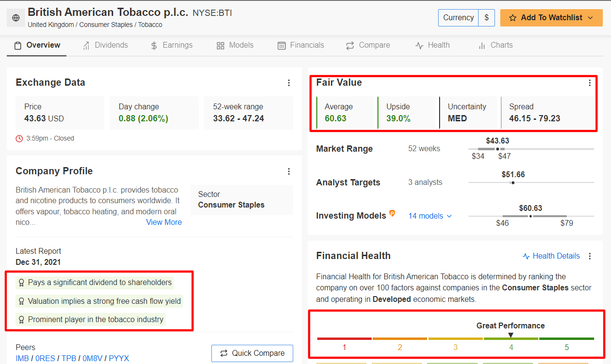Click the Analyst Targets slider marker
Screen dimensions: 611x364
(x=512, y=183)
